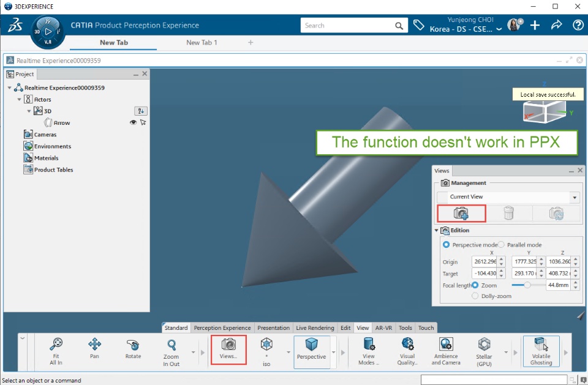The image size is (588, 385).
Task: Select the Stellar (GPU) renderer
Action: pyautogui.click(x=484, y=351)
